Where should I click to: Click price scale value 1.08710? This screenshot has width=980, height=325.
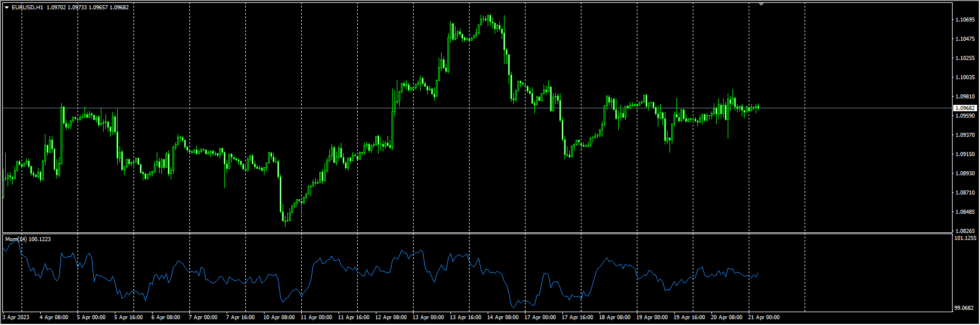tap(965, 193)
